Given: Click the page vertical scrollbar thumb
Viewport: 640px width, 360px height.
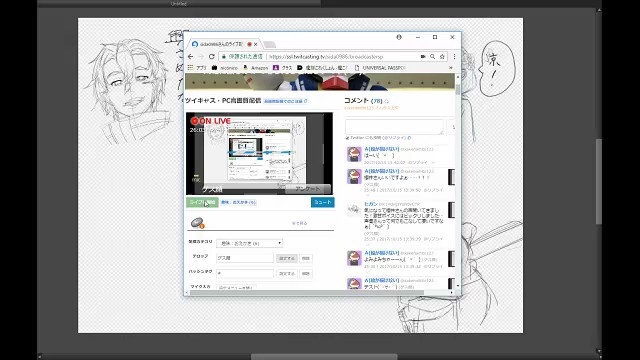Looking at the screenshot, I should tap(458, 89).
